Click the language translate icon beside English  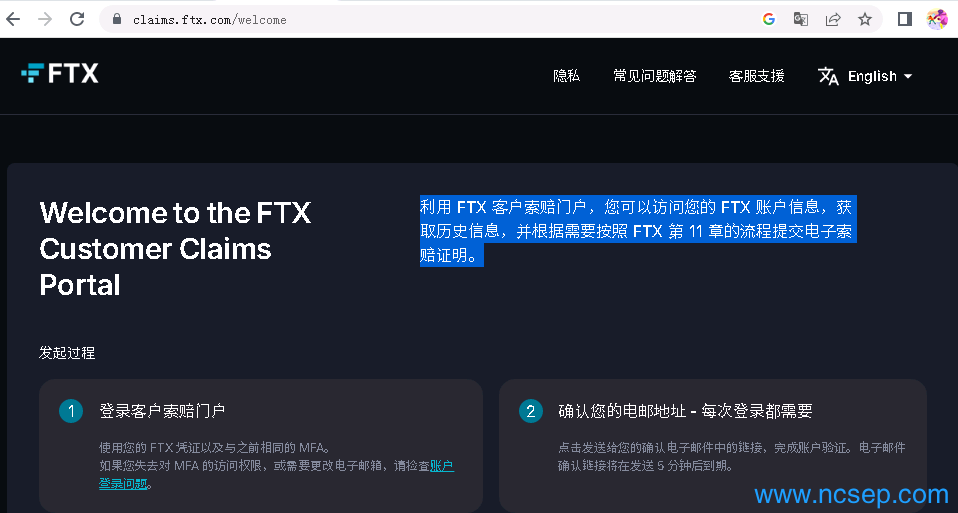pos(828,76)
